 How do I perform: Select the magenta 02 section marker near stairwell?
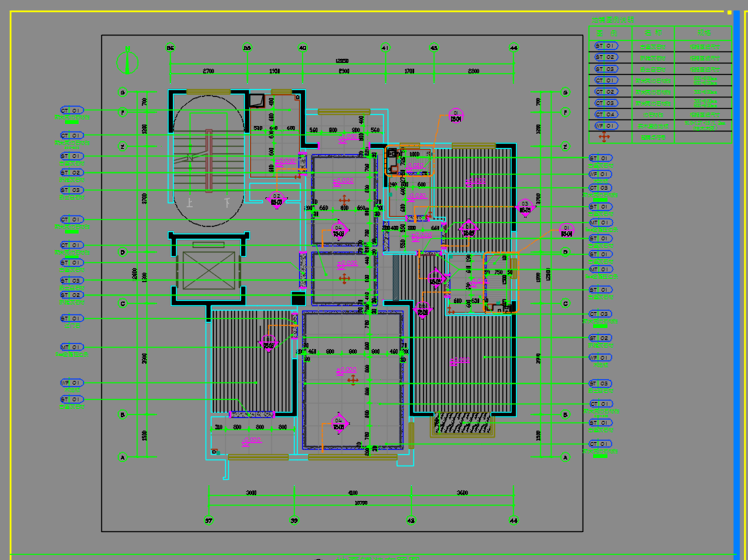click(277, 199)
